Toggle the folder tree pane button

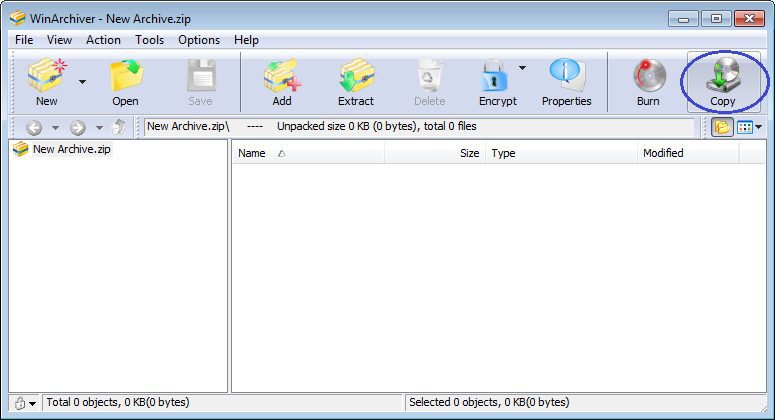722,127
